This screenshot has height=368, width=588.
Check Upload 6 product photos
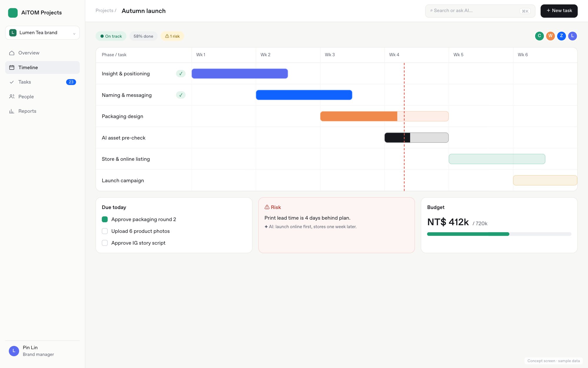(x=105, y=231)
